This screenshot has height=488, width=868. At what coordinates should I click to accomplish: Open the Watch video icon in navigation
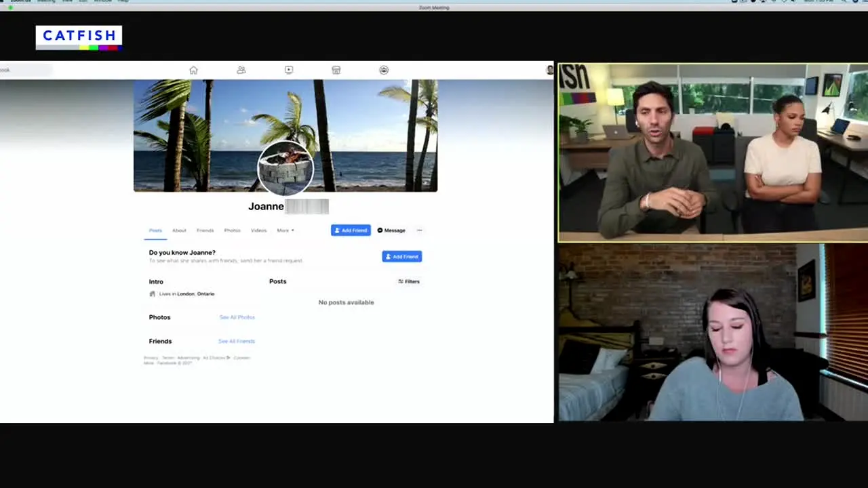tap(289, 70)
